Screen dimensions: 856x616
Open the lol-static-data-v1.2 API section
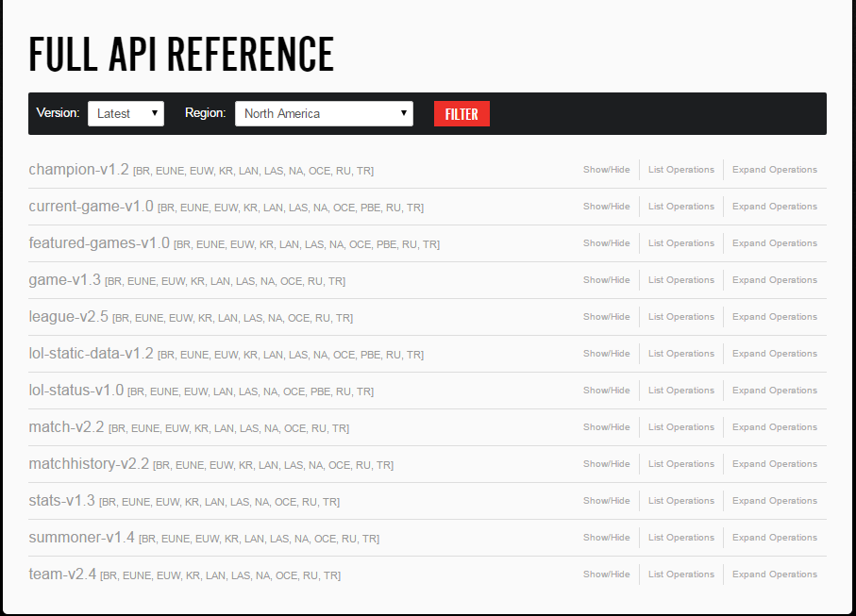(92, 354)
